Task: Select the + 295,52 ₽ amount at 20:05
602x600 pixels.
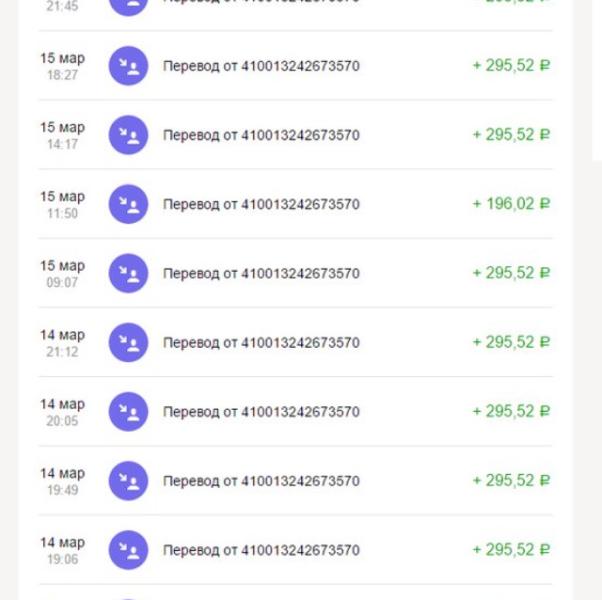Action: pos(511,411)
